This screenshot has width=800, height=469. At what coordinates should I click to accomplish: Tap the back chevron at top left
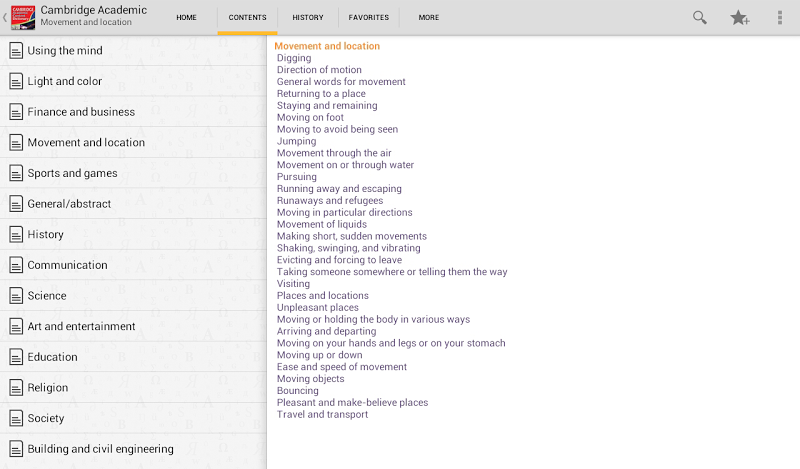point(5,17)
